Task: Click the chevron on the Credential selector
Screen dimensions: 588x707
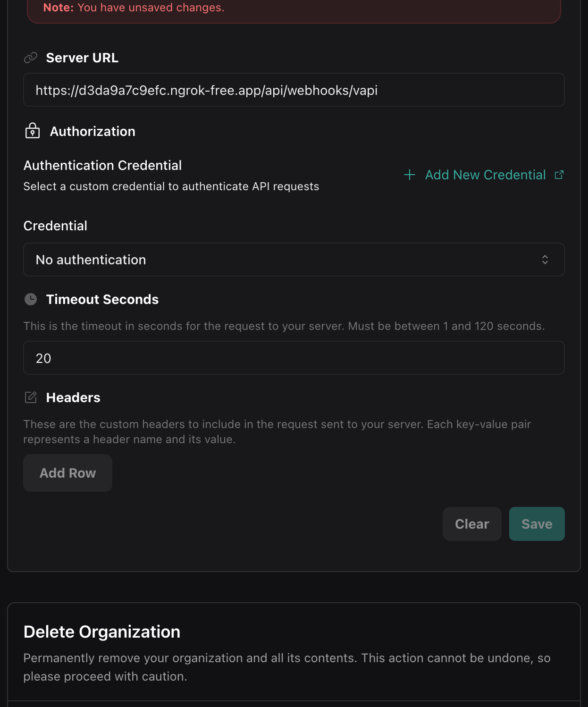Action: point(545,260)
